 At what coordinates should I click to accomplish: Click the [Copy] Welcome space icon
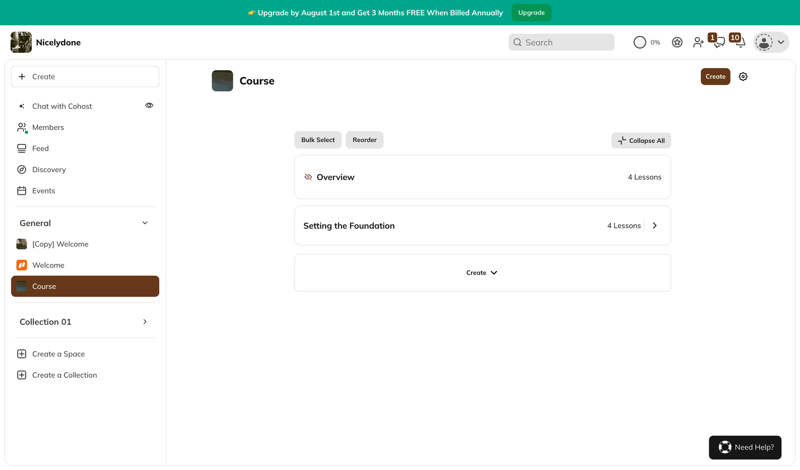click(x=21, y=244)
